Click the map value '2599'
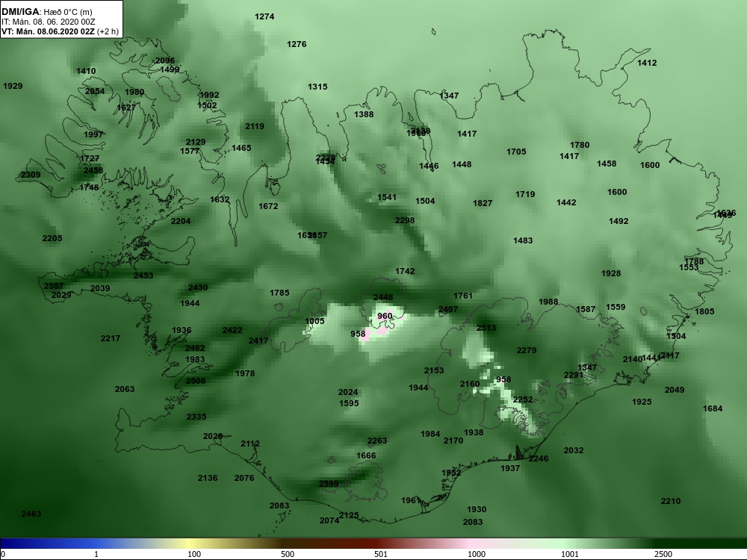Image resolution: width=747 pixels, height=560 pixels. (328, 484)
